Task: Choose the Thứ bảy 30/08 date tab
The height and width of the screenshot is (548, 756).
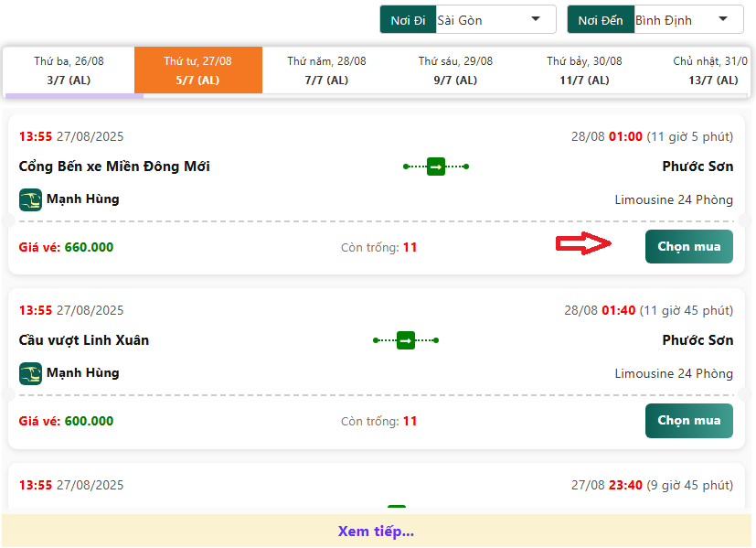Action: point(584,70)
